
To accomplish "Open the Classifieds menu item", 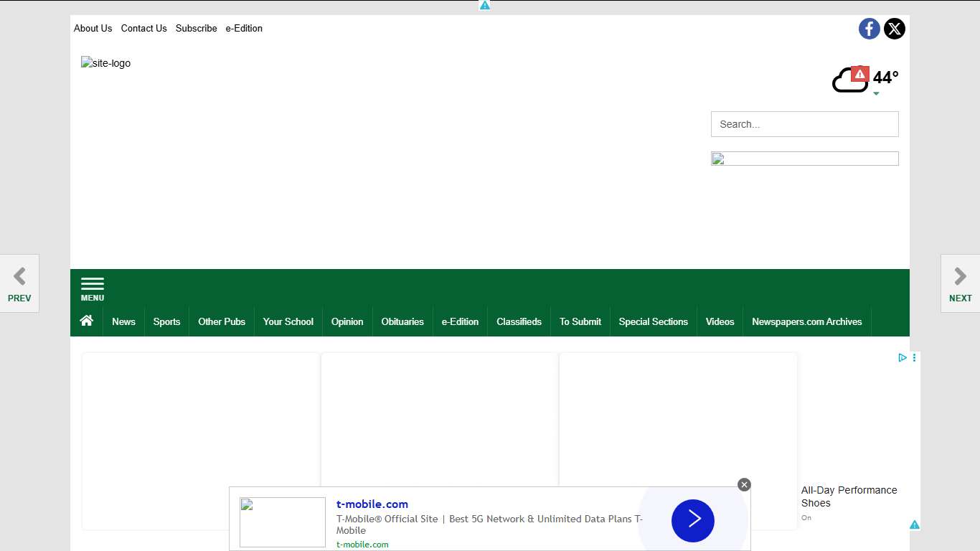I will [x=519, y=321].
